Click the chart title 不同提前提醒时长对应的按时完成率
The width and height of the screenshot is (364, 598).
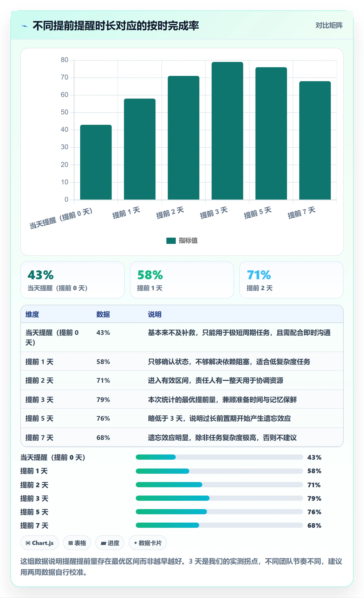pos(116,26)
